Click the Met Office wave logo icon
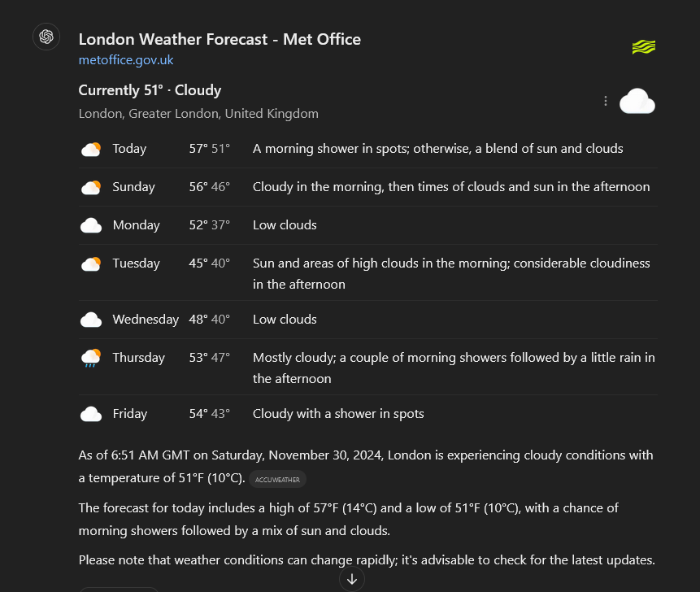This screenshot has width=700, height=592. coord(643,47)
